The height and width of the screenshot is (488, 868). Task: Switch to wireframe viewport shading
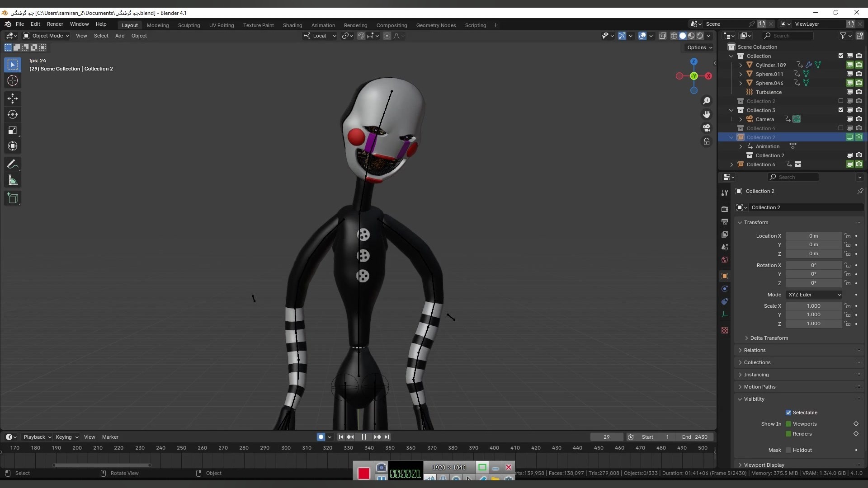[x=674, y=36]
